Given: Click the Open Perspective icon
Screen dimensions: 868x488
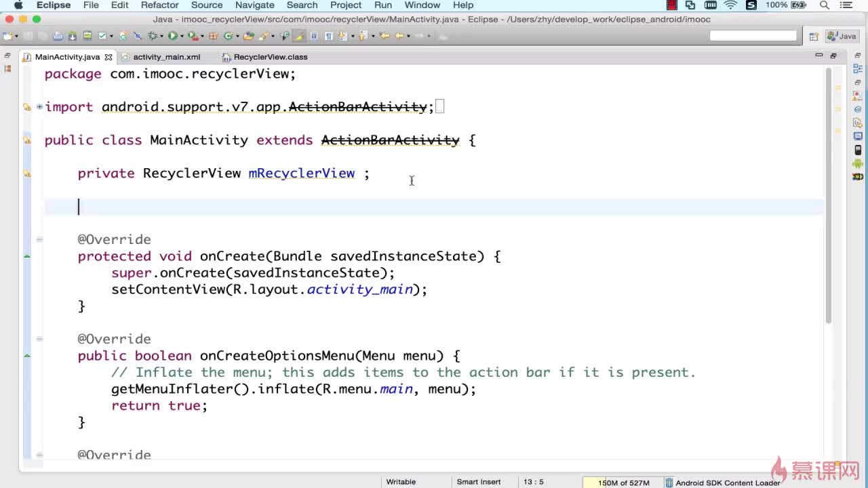Looking at the screenshot, I should [814, 36].
